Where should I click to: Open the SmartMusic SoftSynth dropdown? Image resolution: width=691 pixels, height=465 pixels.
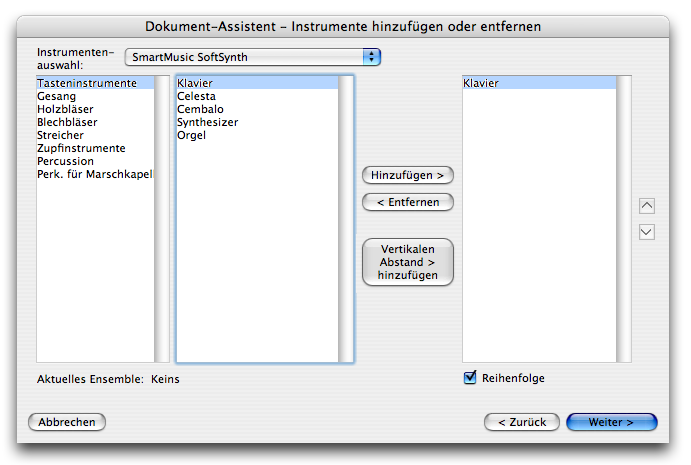coord(253,57)
